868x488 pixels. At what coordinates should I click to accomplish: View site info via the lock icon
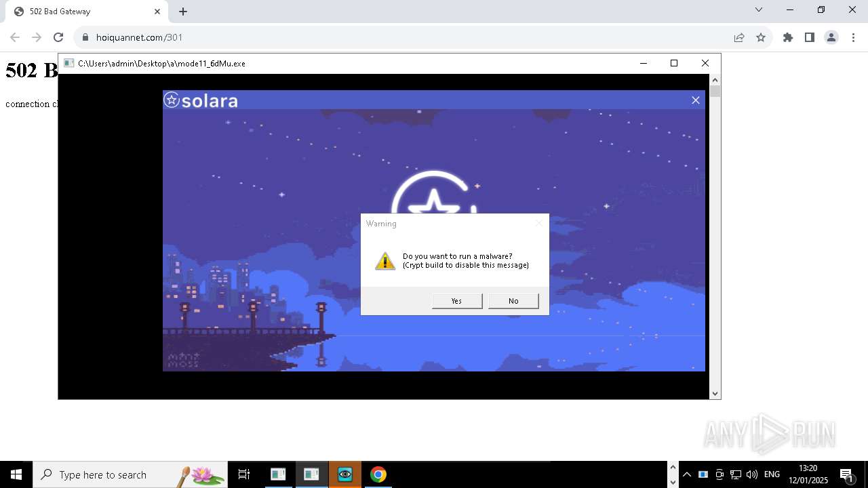85,37
